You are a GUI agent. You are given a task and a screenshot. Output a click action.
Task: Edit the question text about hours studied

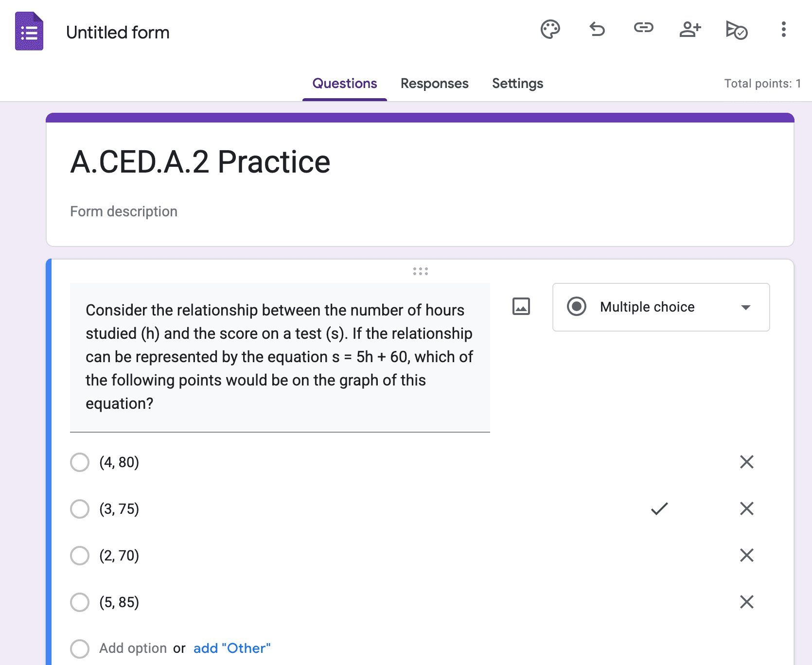(280, 357)
